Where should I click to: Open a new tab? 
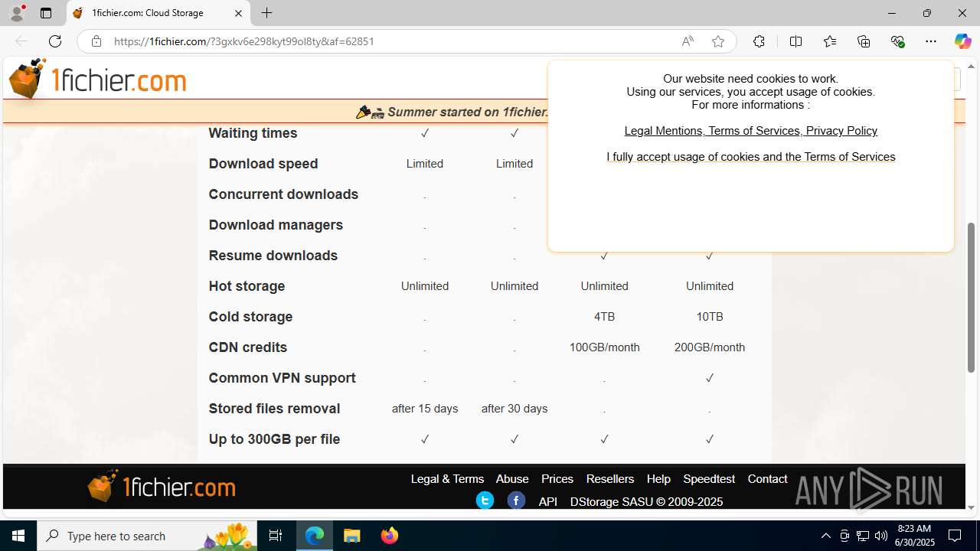tap(266, 13)
